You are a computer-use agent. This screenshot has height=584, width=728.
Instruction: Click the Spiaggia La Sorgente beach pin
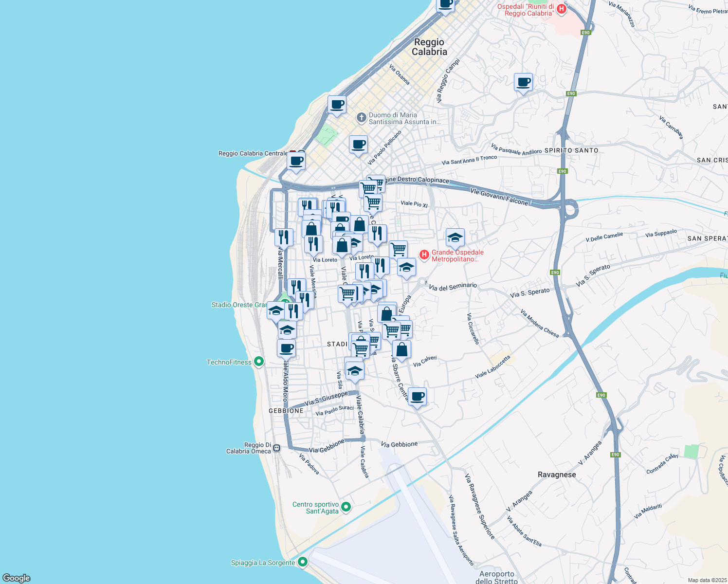303,562
